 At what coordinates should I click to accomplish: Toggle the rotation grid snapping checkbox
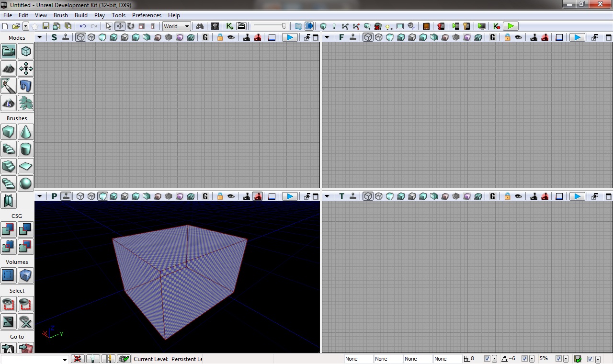tap(524, 359)
